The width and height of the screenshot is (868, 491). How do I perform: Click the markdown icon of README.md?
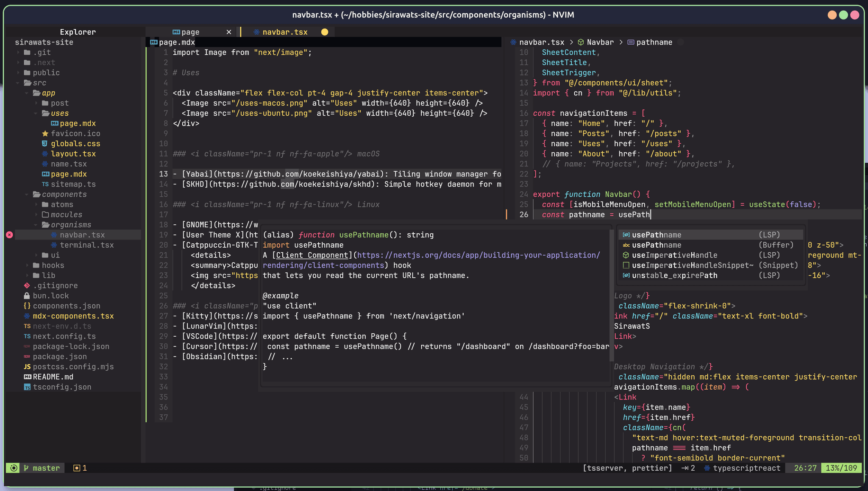(x=27, y=377)
